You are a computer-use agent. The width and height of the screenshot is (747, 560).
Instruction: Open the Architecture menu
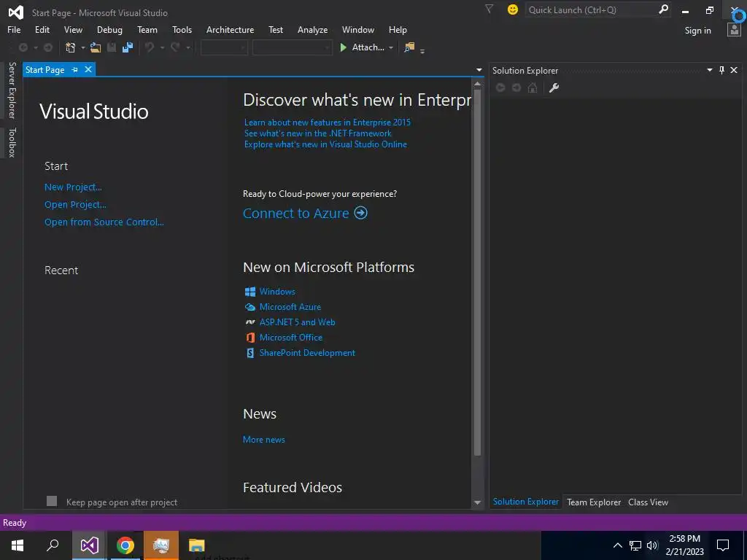pyautogui.click(x=230, y=29)
